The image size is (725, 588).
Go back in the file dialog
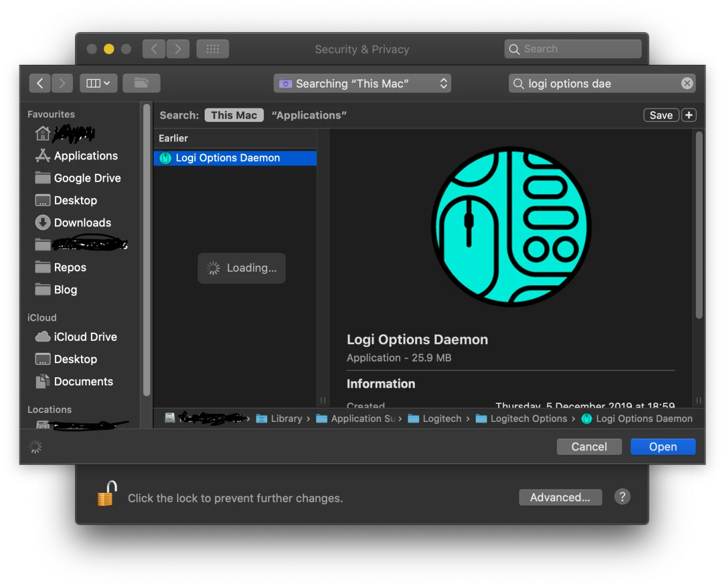tap(40, 83)
